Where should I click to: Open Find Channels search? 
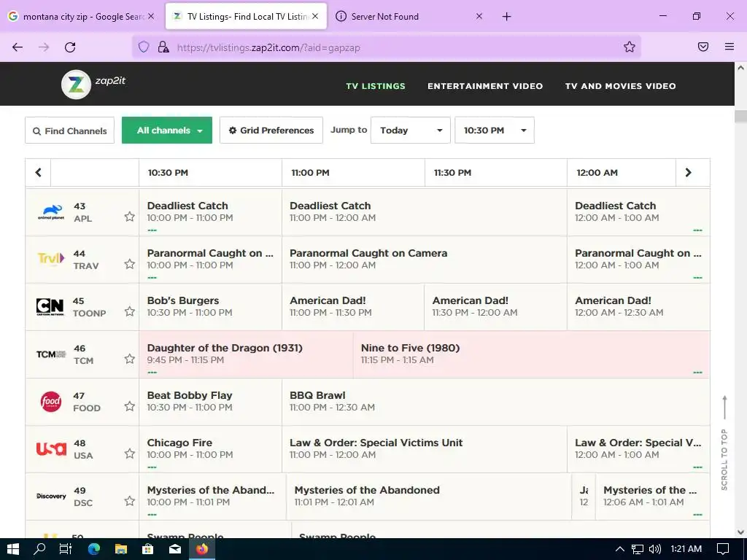point(69,131)
